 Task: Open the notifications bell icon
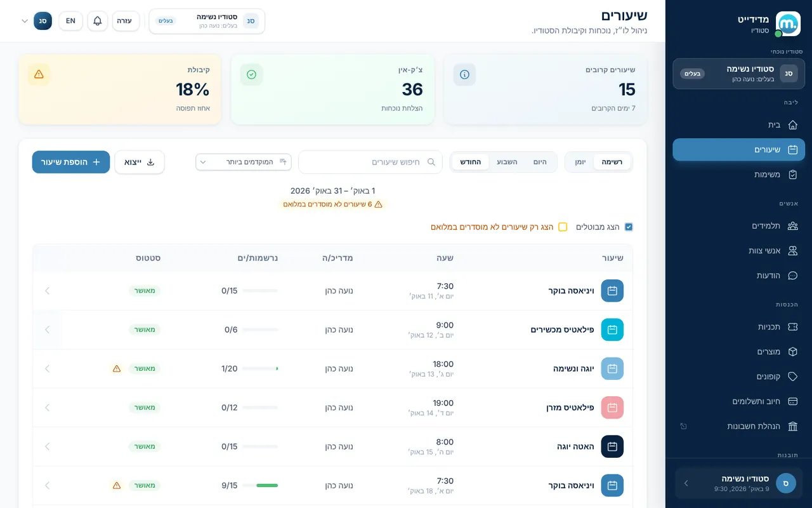coord(97,21)
